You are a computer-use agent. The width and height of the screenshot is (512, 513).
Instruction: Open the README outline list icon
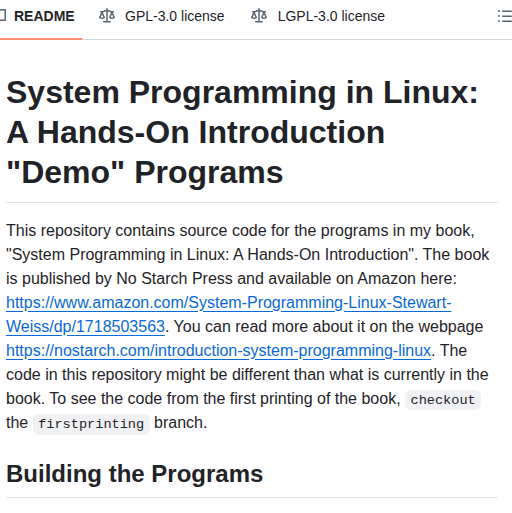click(505, 16)
